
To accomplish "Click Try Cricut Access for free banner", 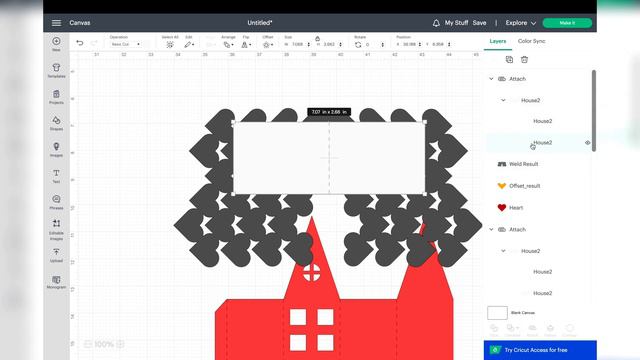I will (540, 350).
